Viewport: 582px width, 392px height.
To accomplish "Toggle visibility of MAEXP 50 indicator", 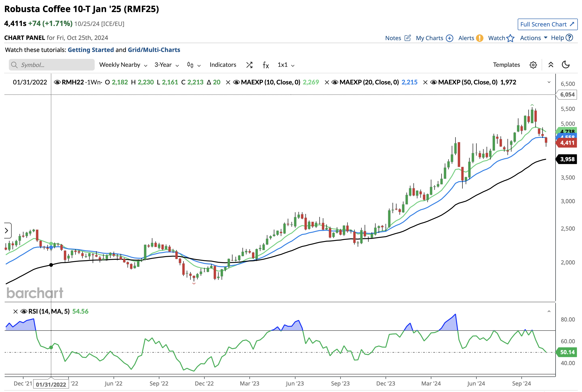I will click(x=434, y=82).
